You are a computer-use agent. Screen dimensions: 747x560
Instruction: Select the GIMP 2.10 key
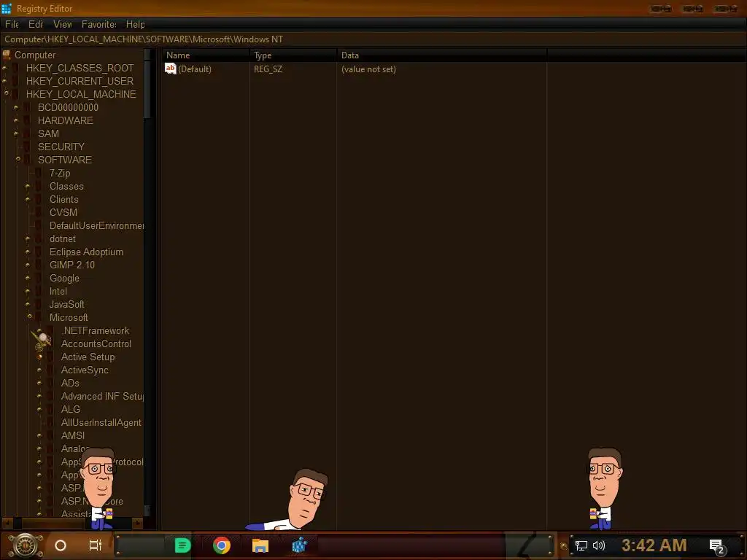72,265
